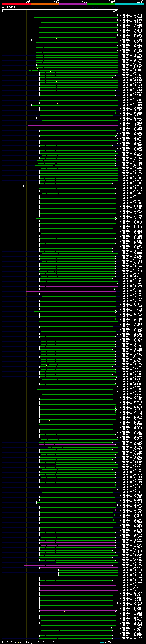Open hit UniRef100_A7GZE8
The height and width of the screenshot is (644, 146).
[131, 613]
